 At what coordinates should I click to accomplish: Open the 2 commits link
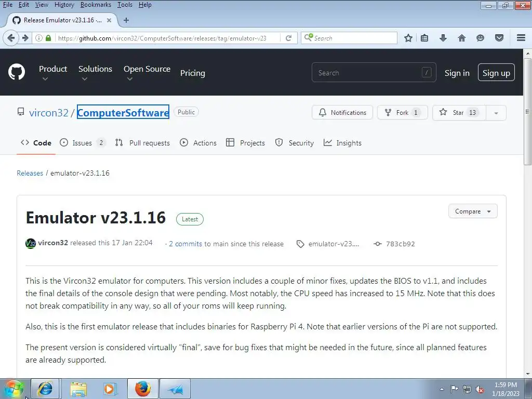pos(185,244)
